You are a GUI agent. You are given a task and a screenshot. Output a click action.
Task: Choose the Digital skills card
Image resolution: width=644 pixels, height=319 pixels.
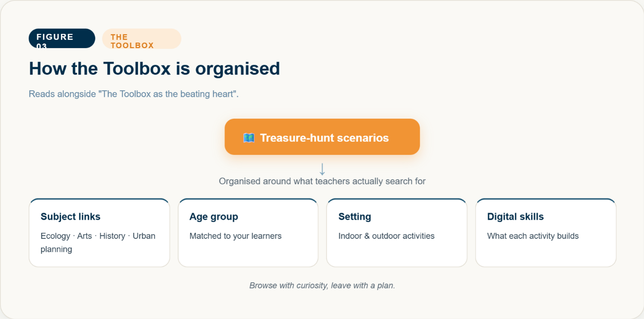pos(546,232)
